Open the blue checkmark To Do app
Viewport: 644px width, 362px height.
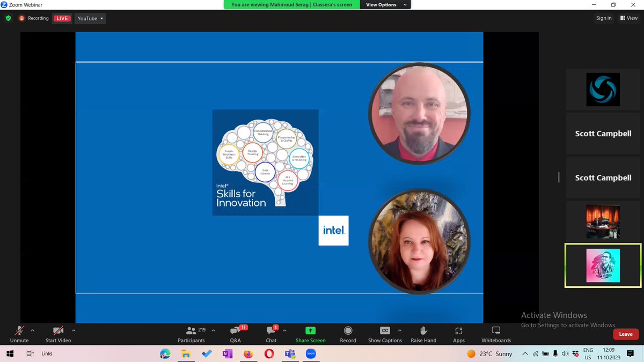tap(207, 354)
